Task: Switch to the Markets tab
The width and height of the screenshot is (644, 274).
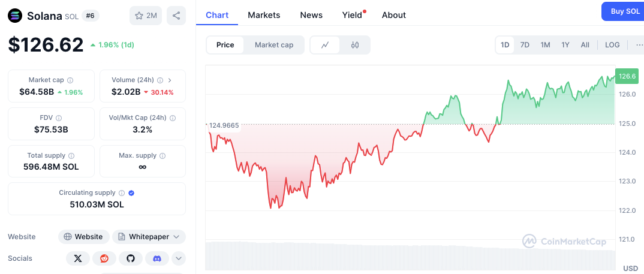Action: [x=264, y=15]
